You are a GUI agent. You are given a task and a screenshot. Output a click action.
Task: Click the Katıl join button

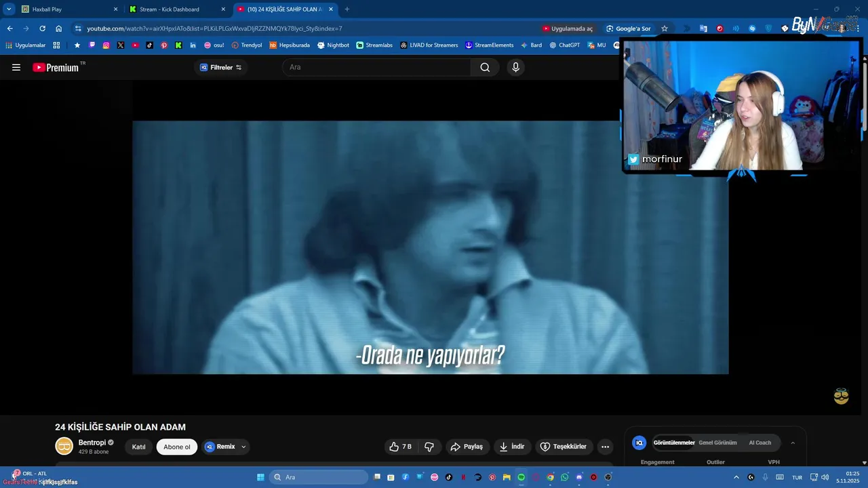pos(138,447)
